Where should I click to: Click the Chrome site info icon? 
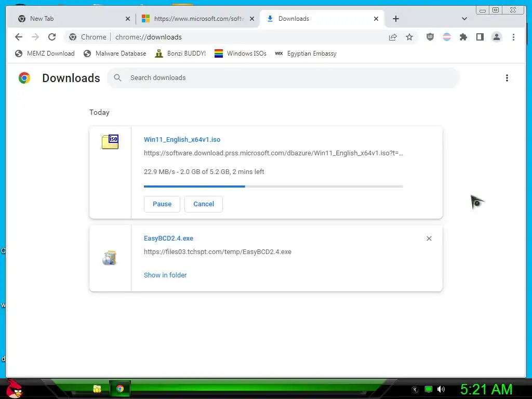click(x=73, y=37)
